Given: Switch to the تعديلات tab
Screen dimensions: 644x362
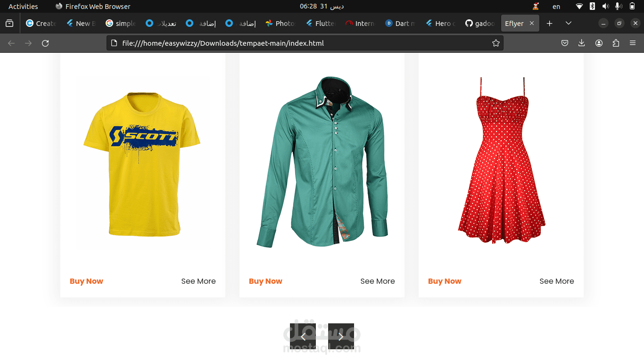Looking at the screenshot, I should [x=161, y=23].
